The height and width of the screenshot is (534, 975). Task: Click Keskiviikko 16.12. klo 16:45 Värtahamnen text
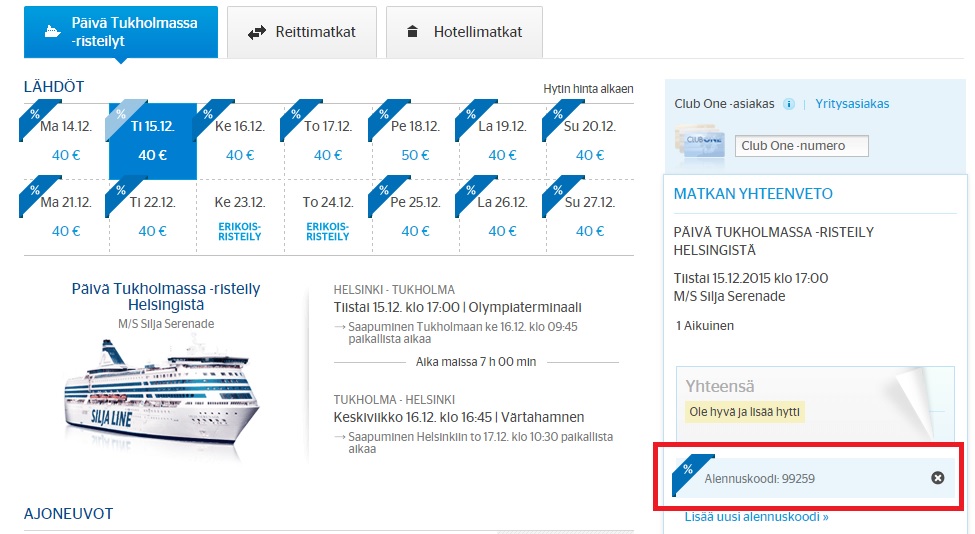point(459,417)
